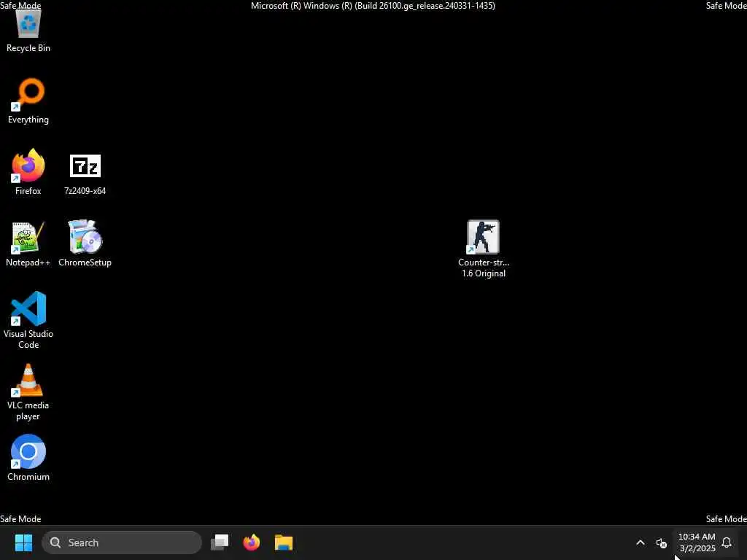
Task: Open File Explorer from the taskbar
Action: tap(284, 542)
